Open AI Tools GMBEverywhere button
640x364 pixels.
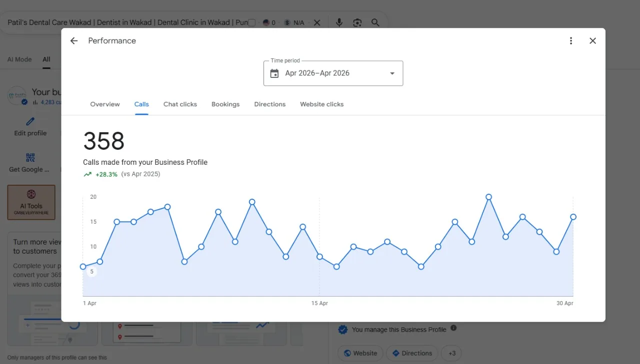click(x=31, y=202)
